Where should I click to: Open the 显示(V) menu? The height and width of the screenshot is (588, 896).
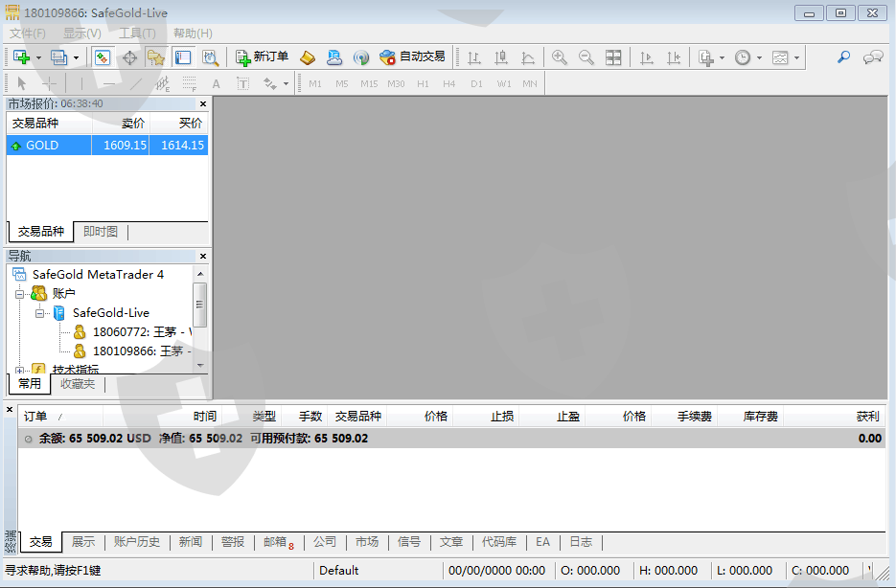(x=82, y=34)
